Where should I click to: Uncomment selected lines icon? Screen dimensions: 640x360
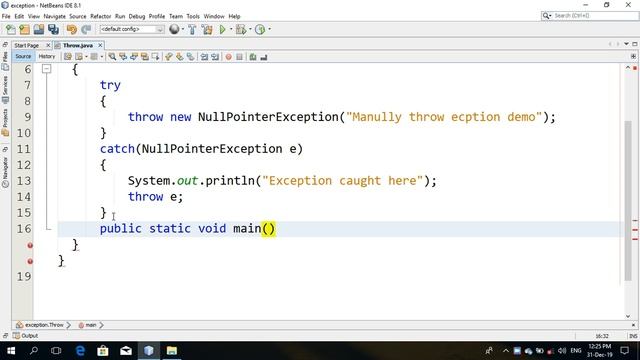coord(264,57)
